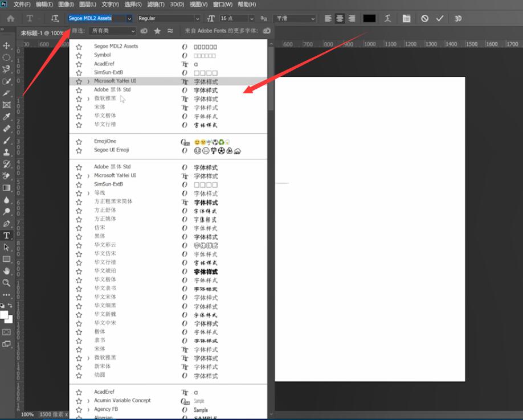Open the text color swatch

(x=369, y=18)
